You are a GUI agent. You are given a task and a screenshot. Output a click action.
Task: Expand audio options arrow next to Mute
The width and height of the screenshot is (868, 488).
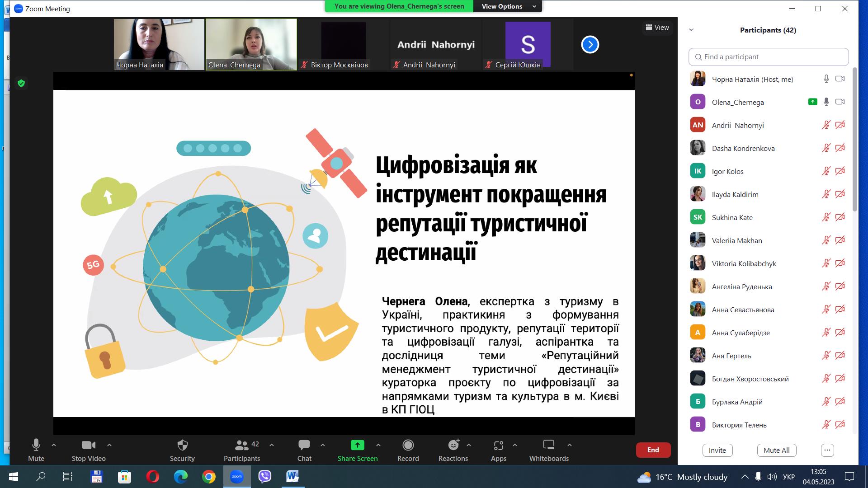point(54,445)
